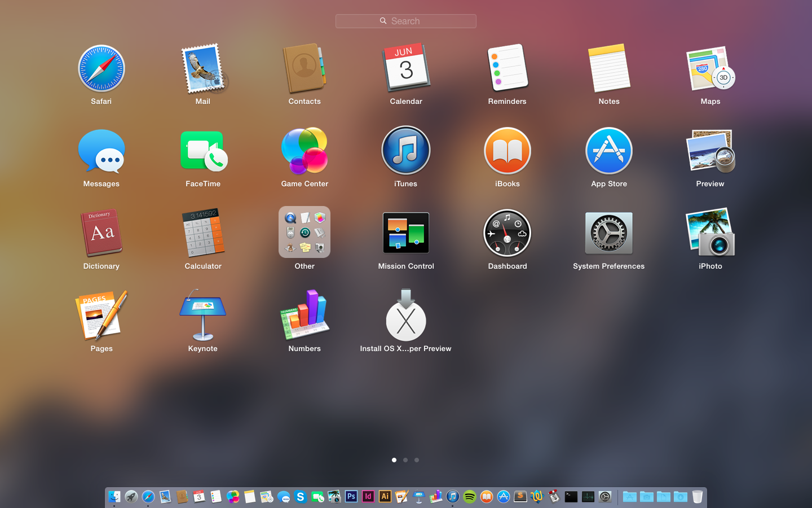This screenshot has height=508, width=812.
Task: Open iBooks from the Dock
Action: pos(487,497)
